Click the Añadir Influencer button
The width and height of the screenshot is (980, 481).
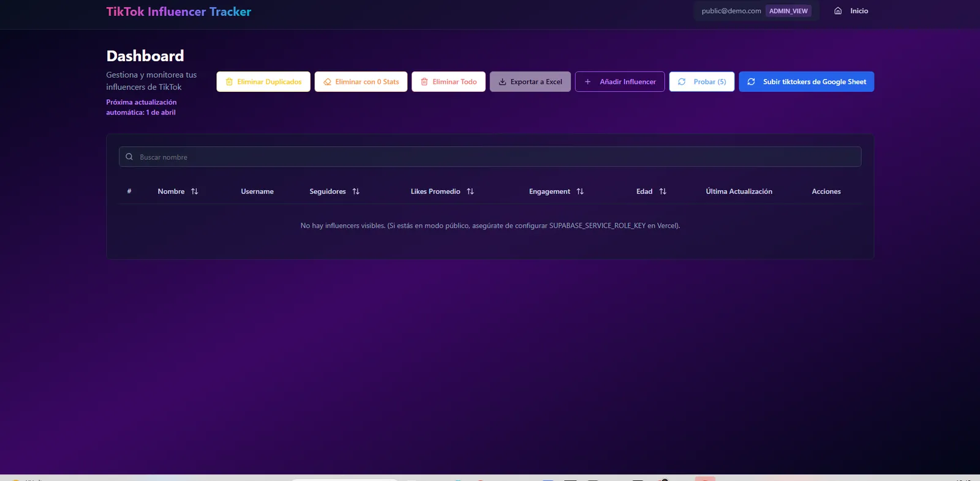(620, 81)
